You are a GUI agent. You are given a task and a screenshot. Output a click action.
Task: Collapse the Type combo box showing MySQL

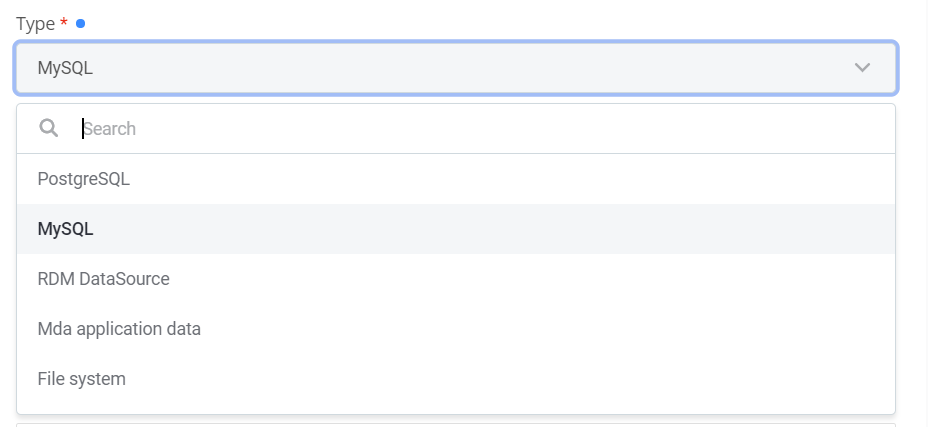pyautogui.click(x=455, y=68)
